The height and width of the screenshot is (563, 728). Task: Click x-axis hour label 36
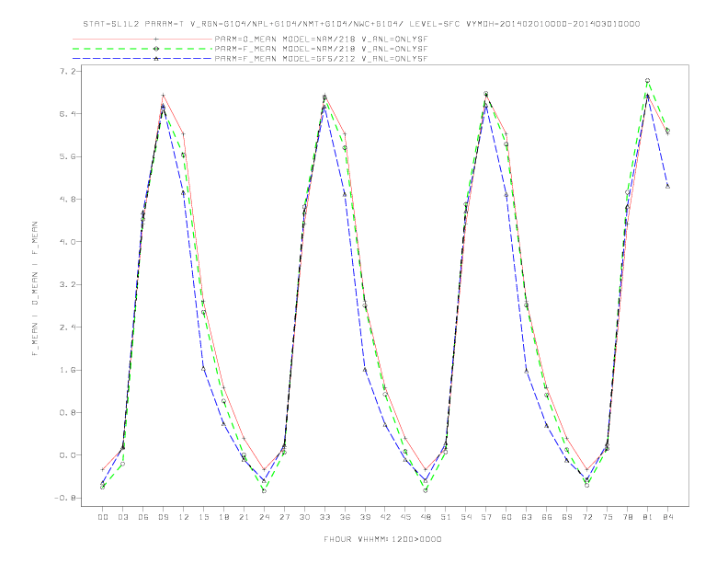345,517
